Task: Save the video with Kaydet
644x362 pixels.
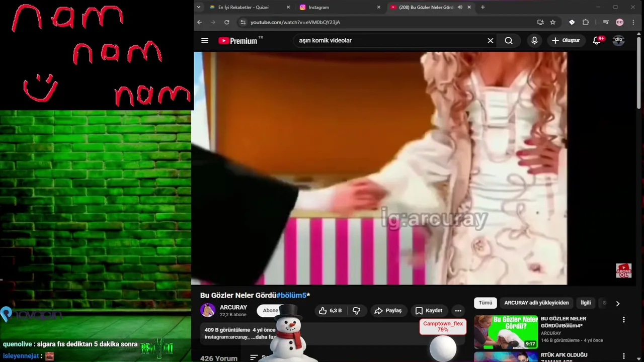Action: (429, 311)
